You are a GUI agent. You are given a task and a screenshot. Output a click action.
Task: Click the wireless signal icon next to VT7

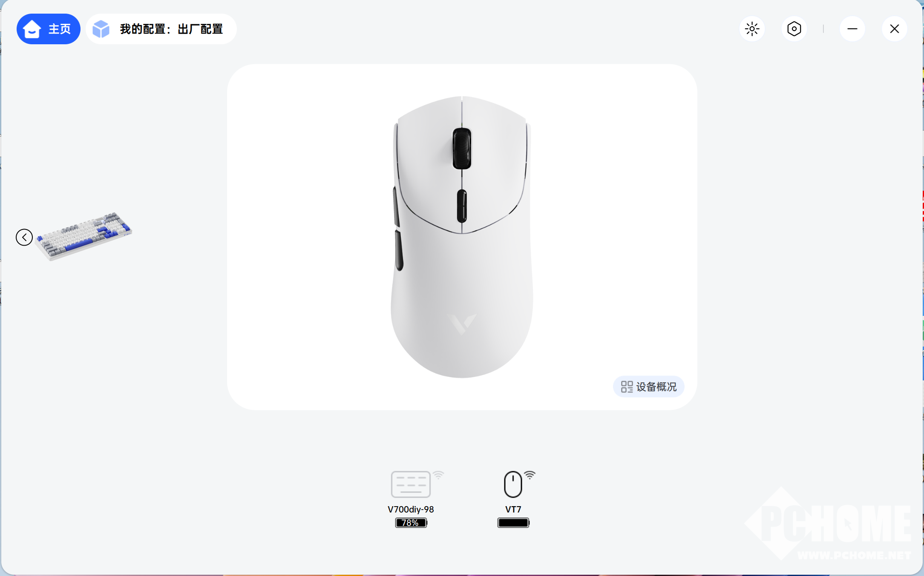click(530, 475)
